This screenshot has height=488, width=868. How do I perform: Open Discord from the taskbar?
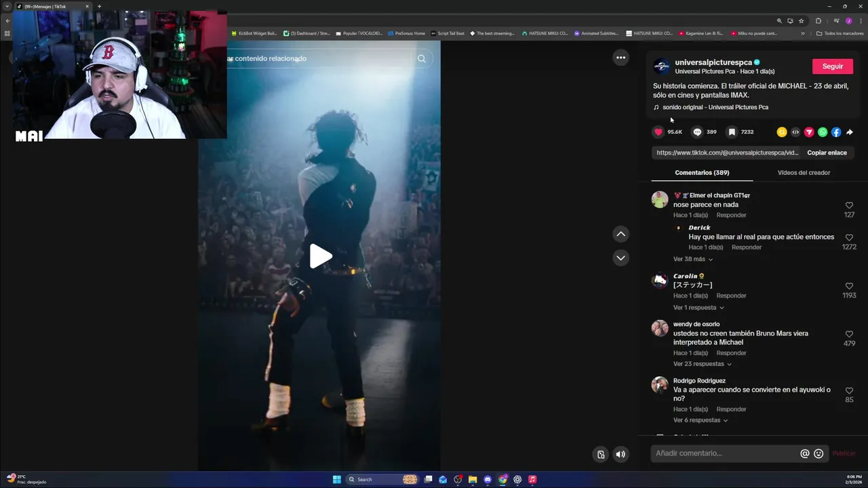(x=488, y=479)
